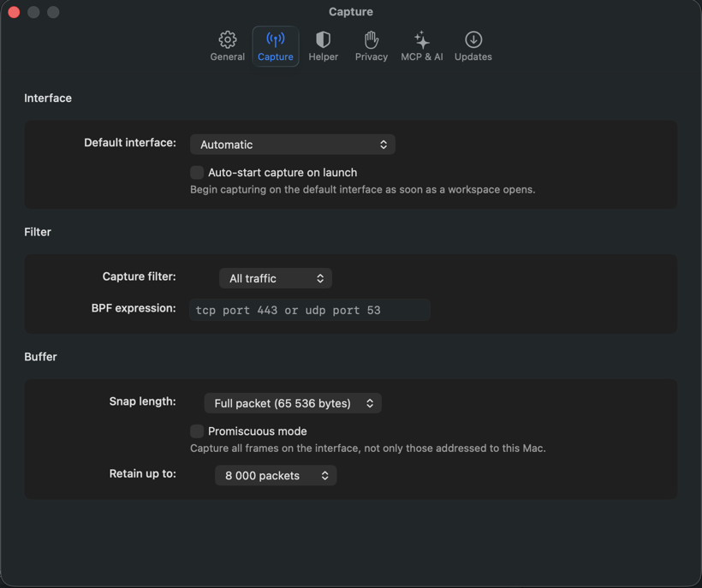The height and width of the screenshot is (588, 702).
Task: Enable Auto-start capture on launch
Action: tap(197, 172)
